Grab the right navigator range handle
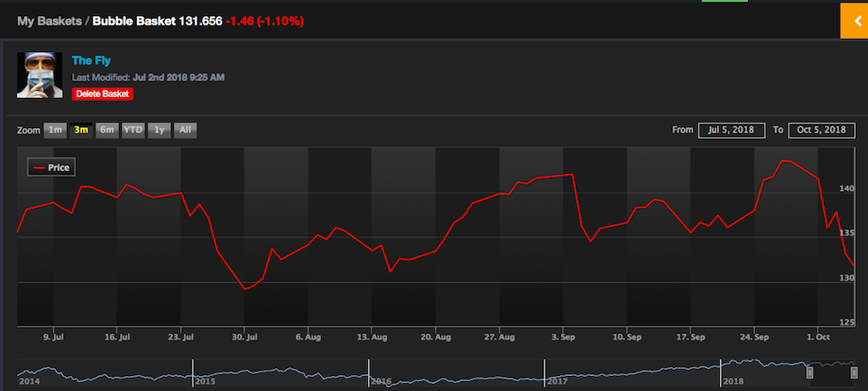Screen dimensions: 868x391 tap(854, 372)
